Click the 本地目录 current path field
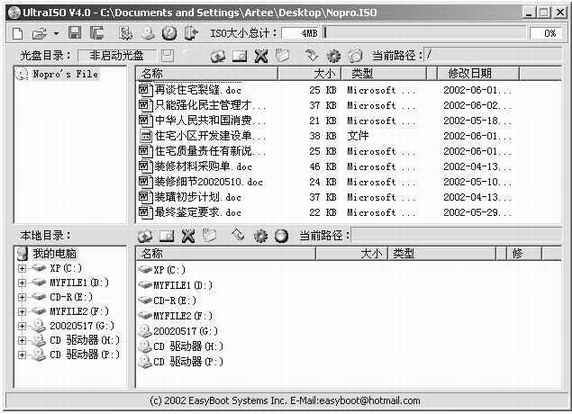The width and height of the screenshot is (572, 414). coord(456,236)
